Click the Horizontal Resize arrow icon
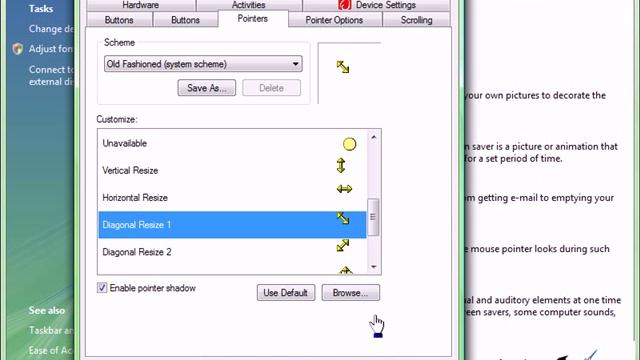This screenshot has height=360, width=640. [x=344, y=189]
